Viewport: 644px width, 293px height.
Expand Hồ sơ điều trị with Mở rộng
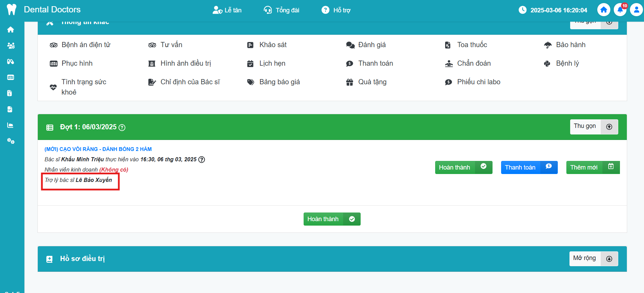593,259
